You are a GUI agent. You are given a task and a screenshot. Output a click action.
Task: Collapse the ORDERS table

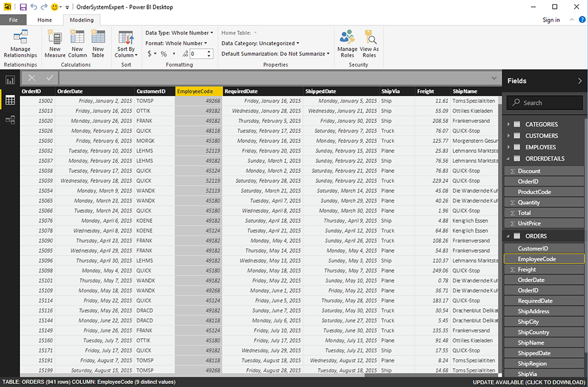click(x=509, y=236)
